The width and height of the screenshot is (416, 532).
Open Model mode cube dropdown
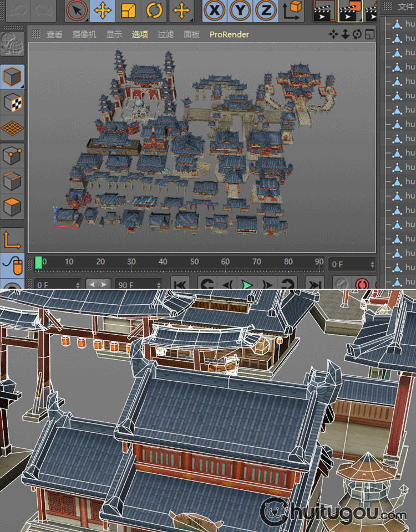tap(12, 76)
